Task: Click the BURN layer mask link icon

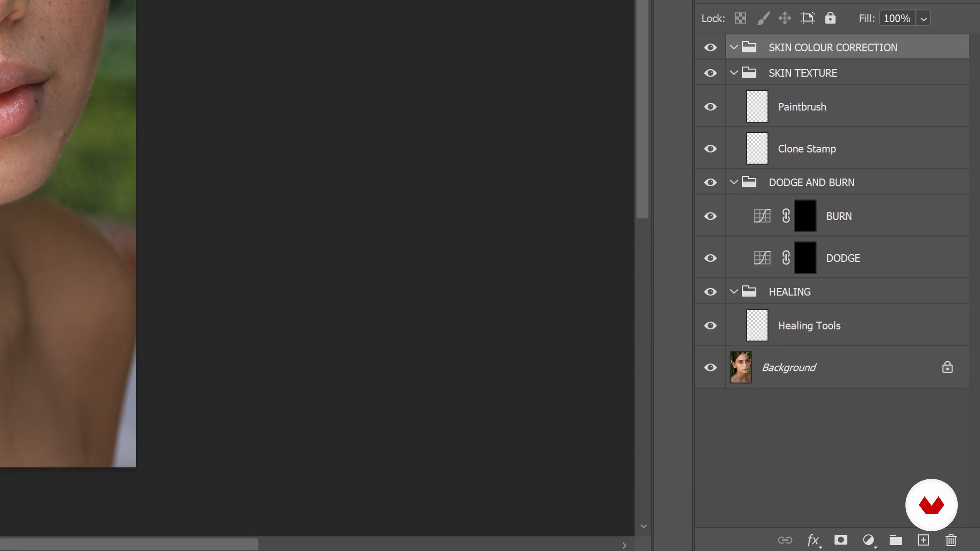Action: pos(786,216)
